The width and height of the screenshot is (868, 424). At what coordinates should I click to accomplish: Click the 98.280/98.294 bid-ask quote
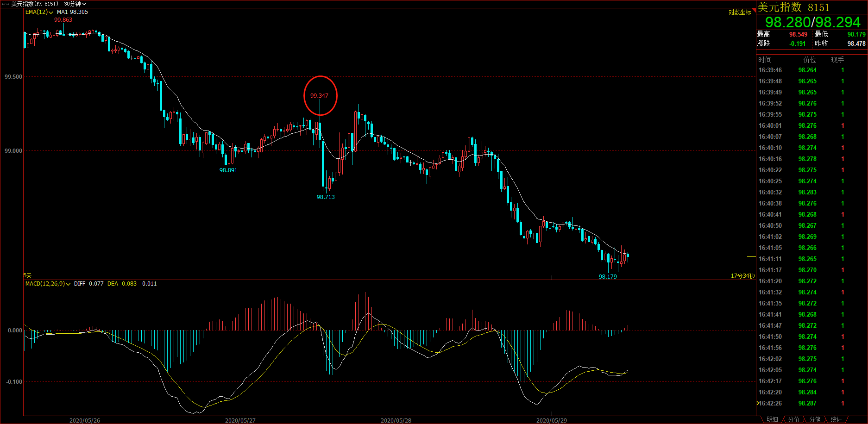click(x=812, y=22)
